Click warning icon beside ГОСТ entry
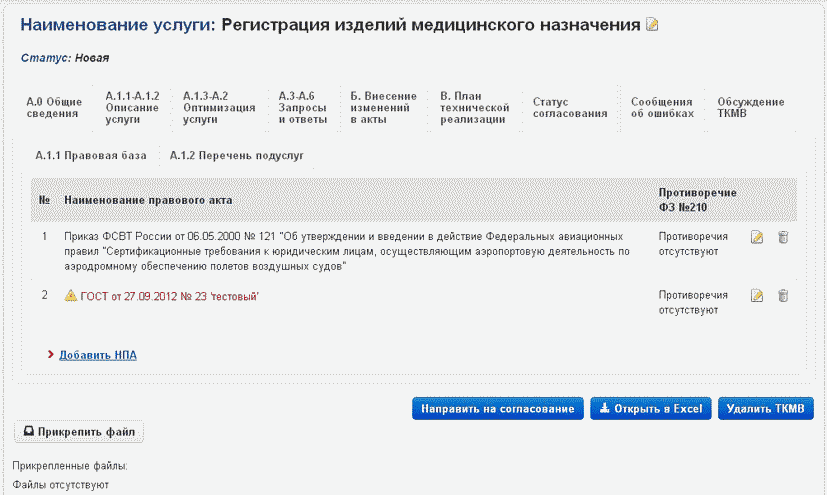Screen dimensions: 827x495 point(71,296)
